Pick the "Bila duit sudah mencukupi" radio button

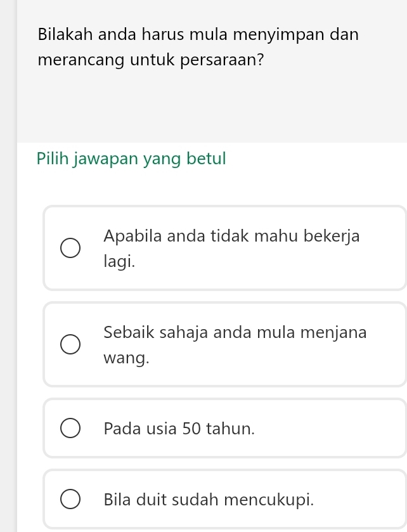(70, 500)
